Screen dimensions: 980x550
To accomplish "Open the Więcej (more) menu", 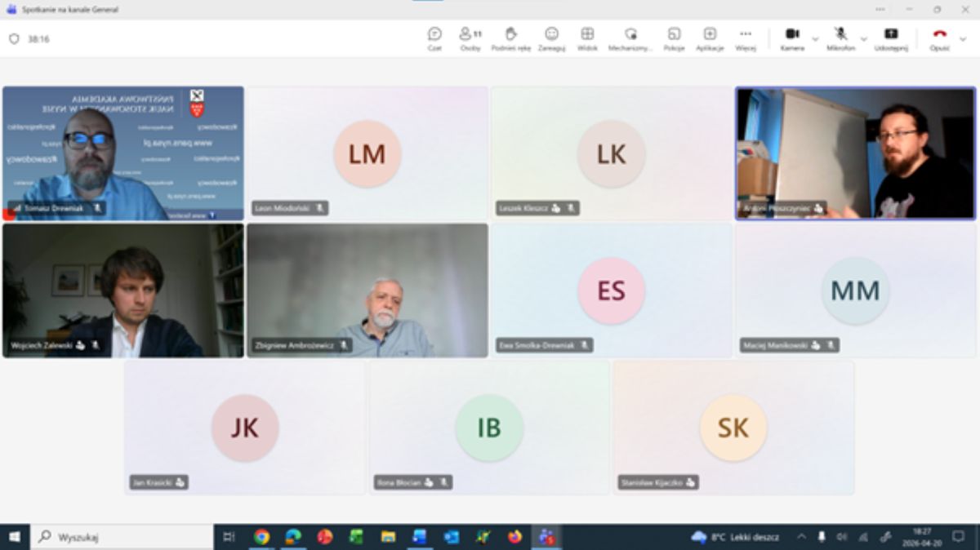I will click(x=745, y=38).
